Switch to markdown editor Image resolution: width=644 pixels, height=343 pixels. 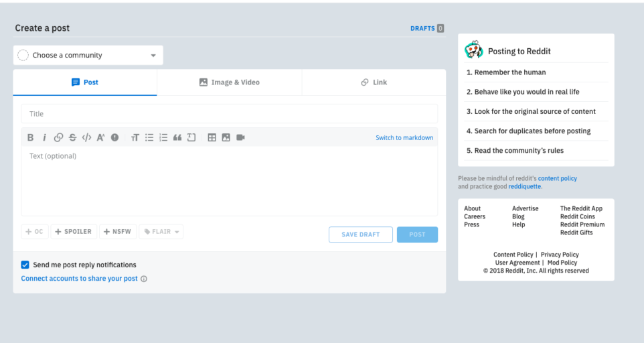point(404,137)
